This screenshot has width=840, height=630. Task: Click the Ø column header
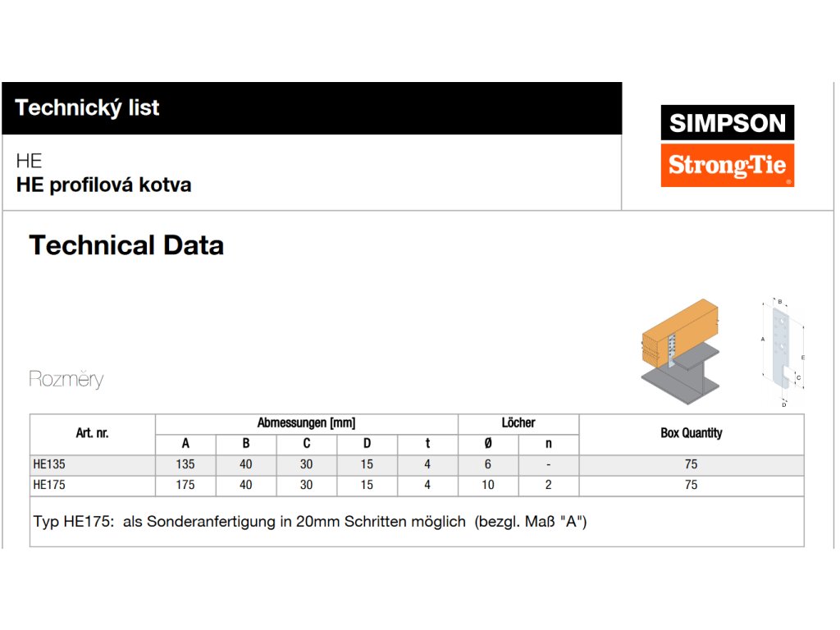(488, 444)
